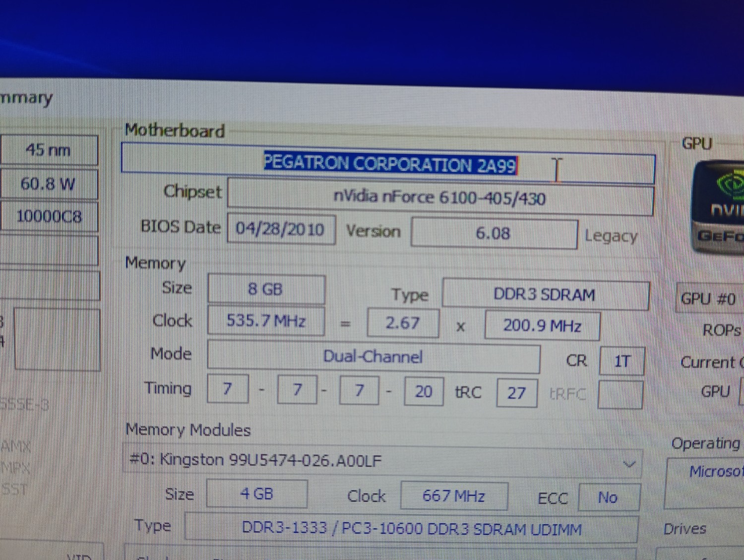
Task: Click the Legacy label beside BIOS version
Action: (x=611, y=236)
